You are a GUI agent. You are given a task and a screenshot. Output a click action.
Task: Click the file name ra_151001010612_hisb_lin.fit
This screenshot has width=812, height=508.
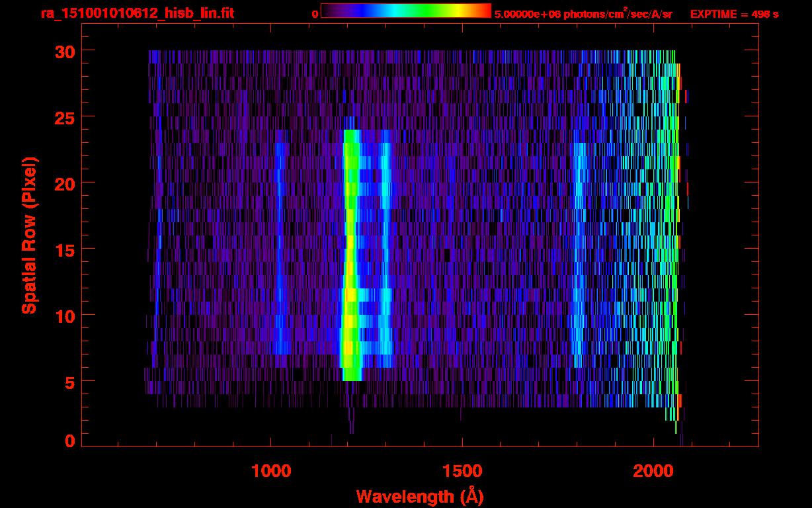137,13
